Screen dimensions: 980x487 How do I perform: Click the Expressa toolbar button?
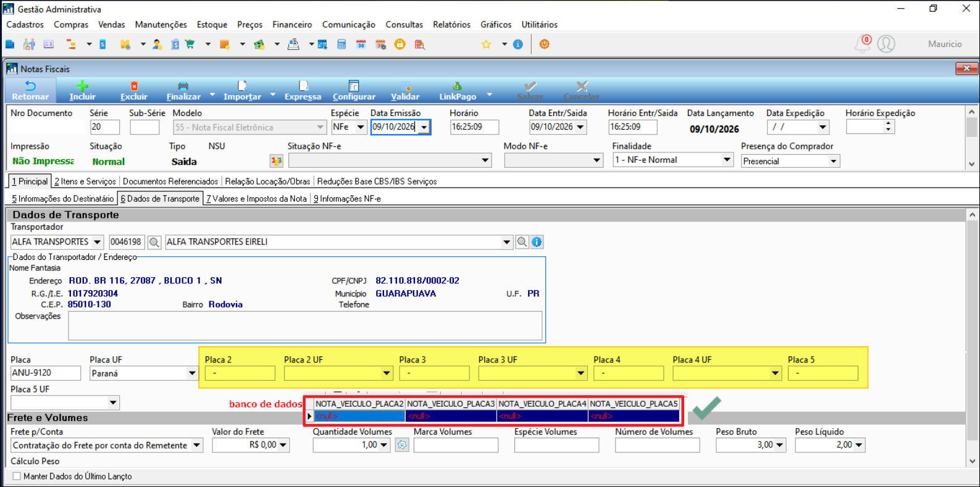pos(303,90)
